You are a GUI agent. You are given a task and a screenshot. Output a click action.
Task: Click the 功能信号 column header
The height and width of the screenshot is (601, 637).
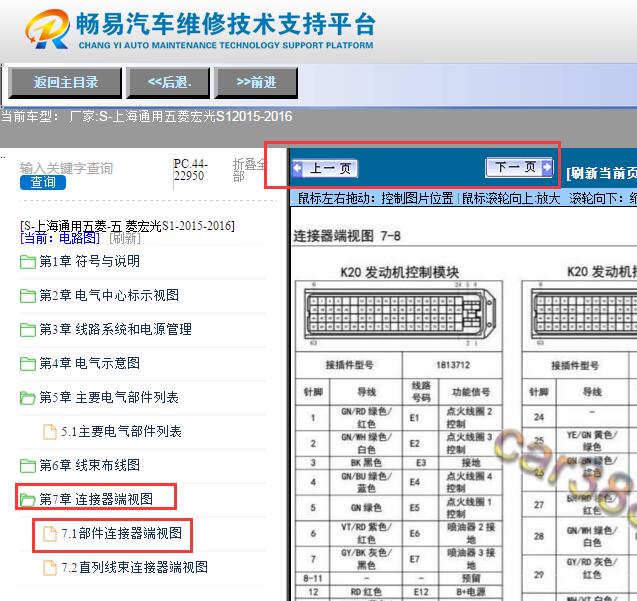(470, 392)
